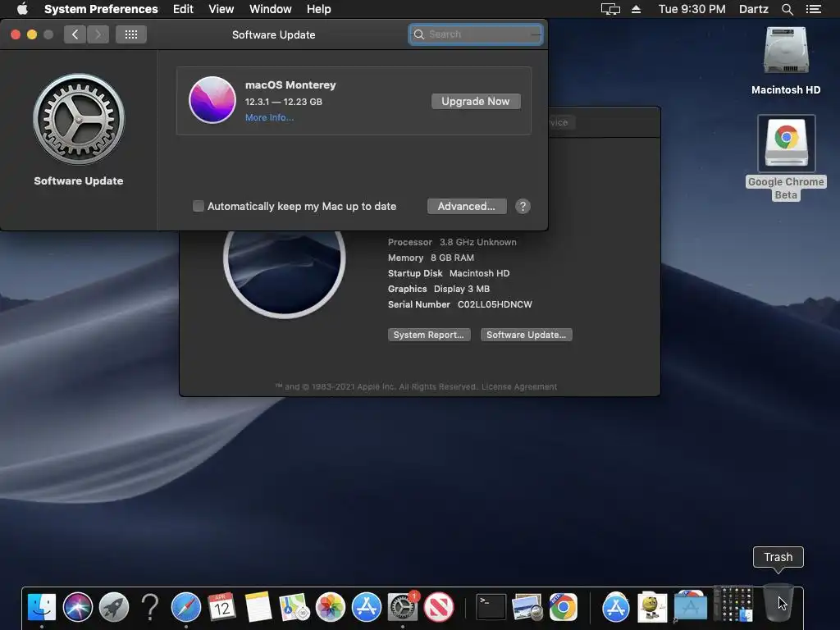Open the Help menu
Image resolution: width=840 pixels, height=630 pixels.
(319, 9)
